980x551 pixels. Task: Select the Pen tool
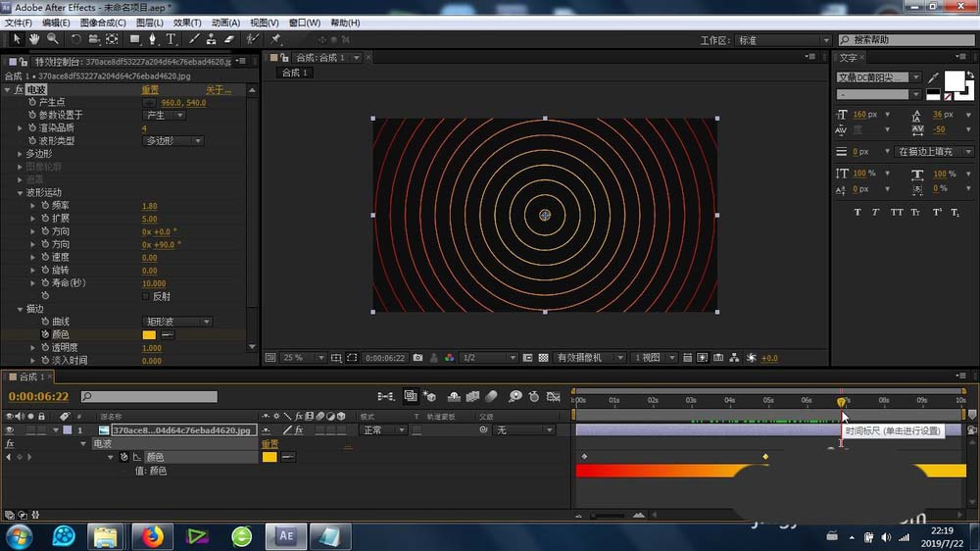point(152,39)
